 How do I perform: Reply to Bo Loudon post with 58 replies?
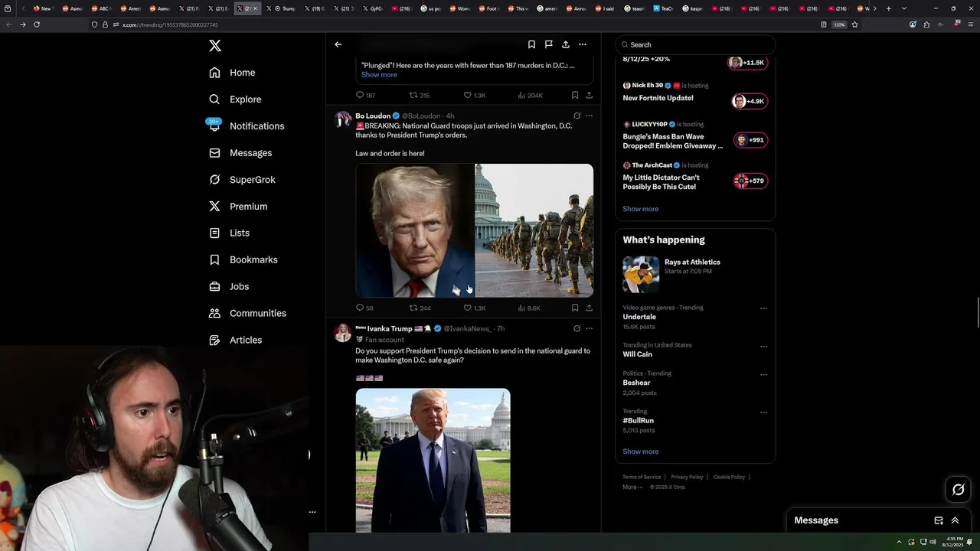click(x=360, y=308)
